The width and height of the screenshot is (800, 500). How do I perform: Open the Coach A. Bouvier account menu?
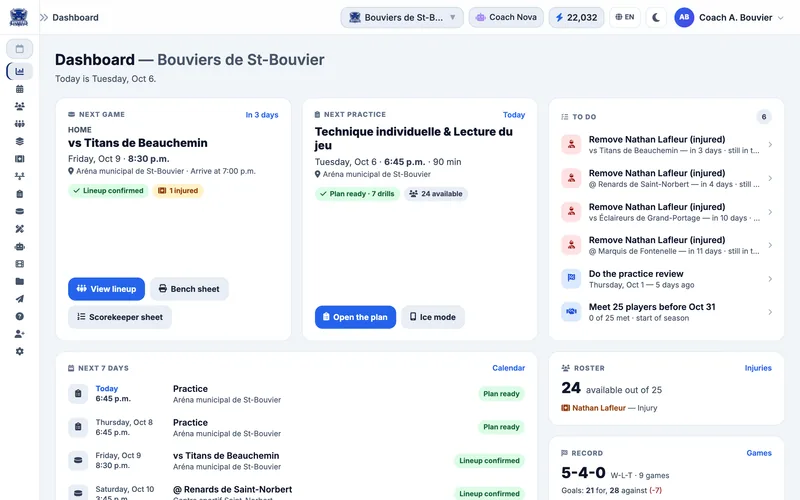click(729, 17)
